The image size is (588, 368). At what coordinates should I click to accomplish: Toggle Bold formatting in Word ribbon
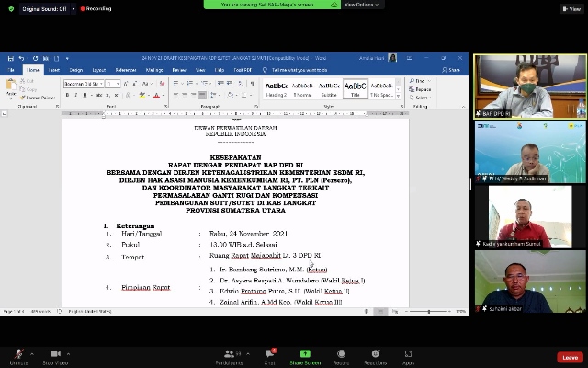(x=67, y=95)
